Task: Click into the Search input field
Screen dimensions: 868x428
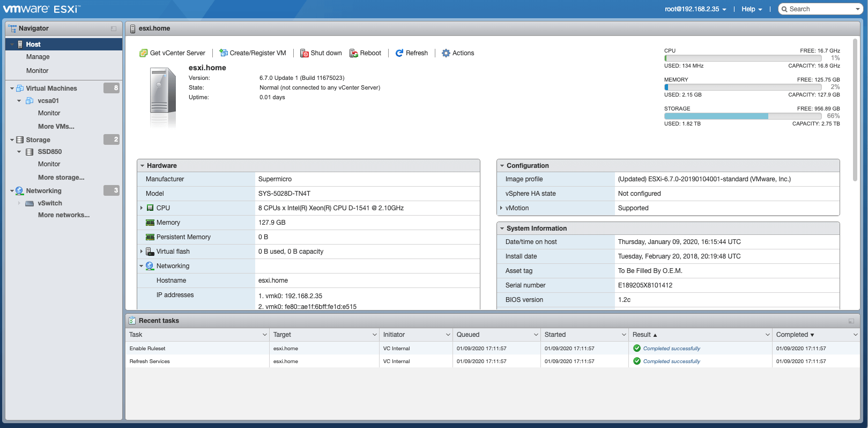Action: coord(820,9)
